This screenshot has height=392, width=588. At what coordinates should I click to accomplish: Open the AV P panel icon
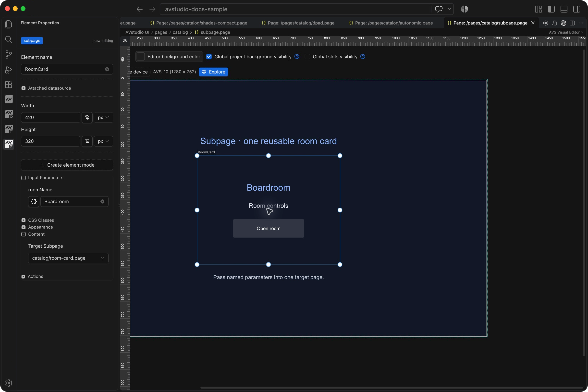point(9,114)
